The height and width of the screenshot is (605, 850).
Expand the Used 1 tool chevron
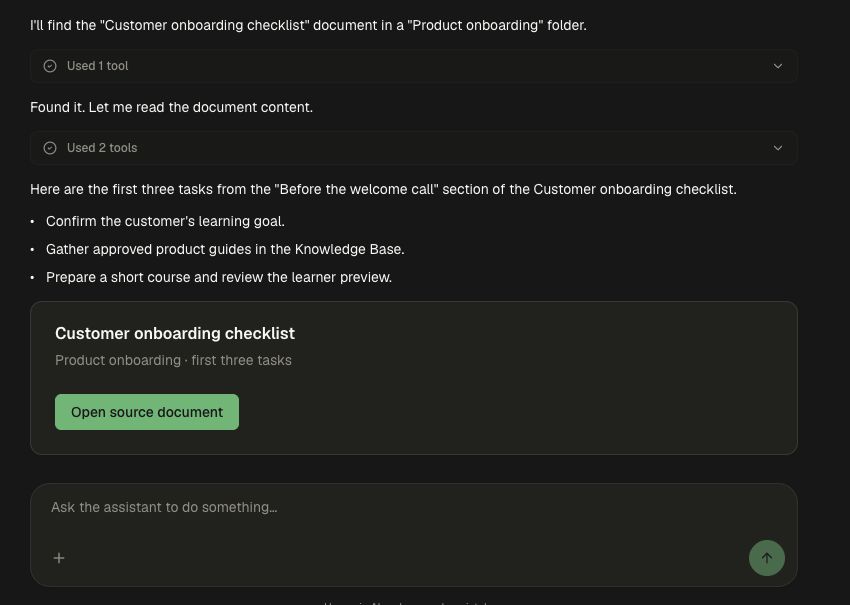tap(777, 66)
